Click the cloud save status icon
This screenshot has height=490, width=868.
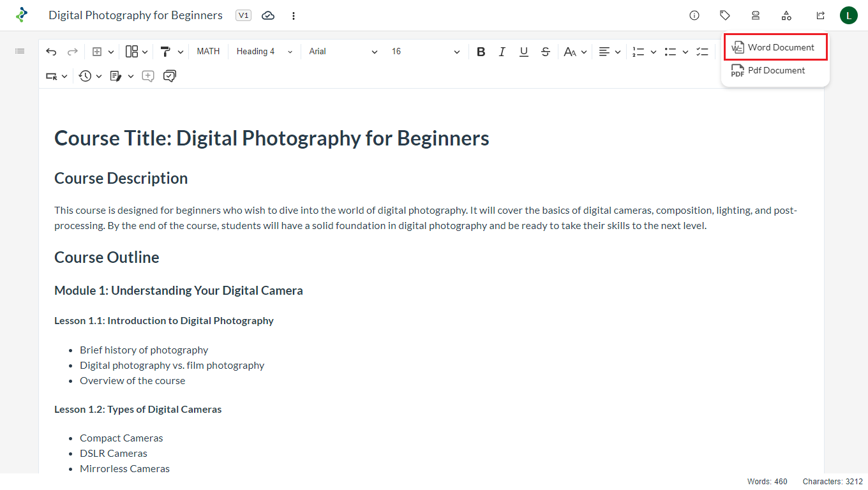(268, 15)
